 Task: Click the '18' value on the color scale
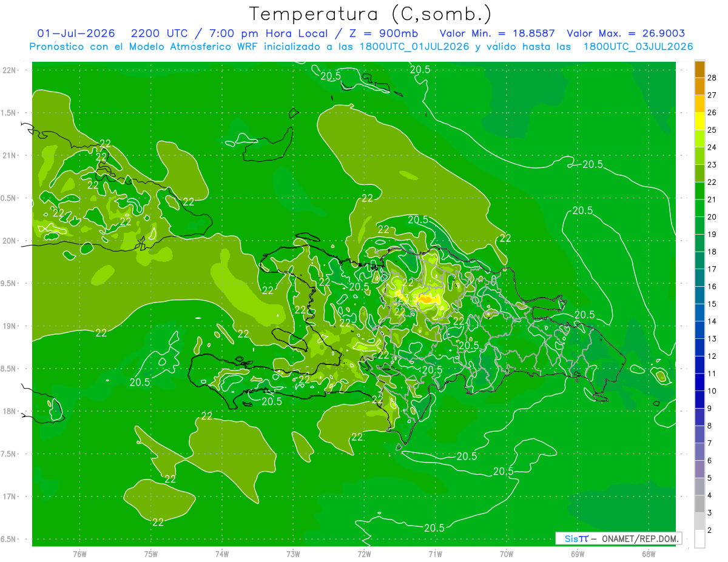pyautogui.click(x=713, y=252)
